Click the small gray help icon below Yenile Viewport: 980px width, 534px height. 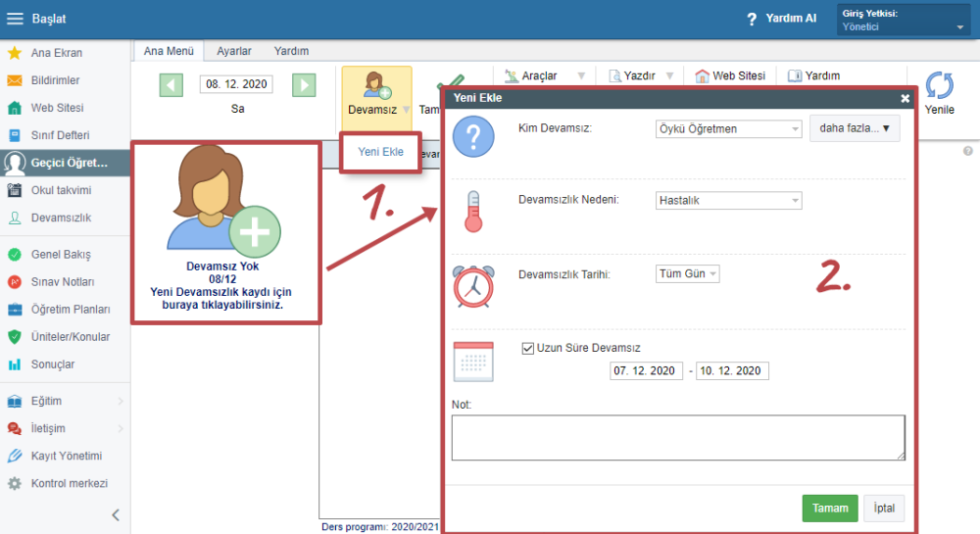click(x=967, y=151)
